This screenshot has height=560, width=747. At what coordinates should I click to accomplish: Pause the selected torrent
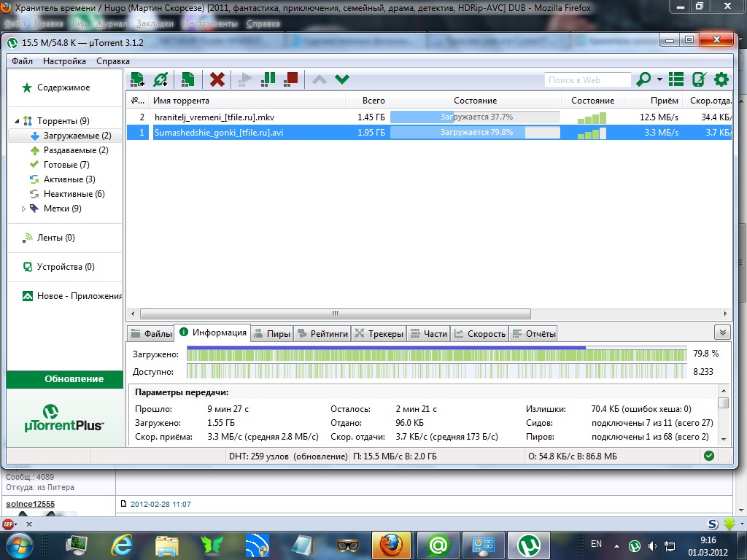[x=268, y=79]
